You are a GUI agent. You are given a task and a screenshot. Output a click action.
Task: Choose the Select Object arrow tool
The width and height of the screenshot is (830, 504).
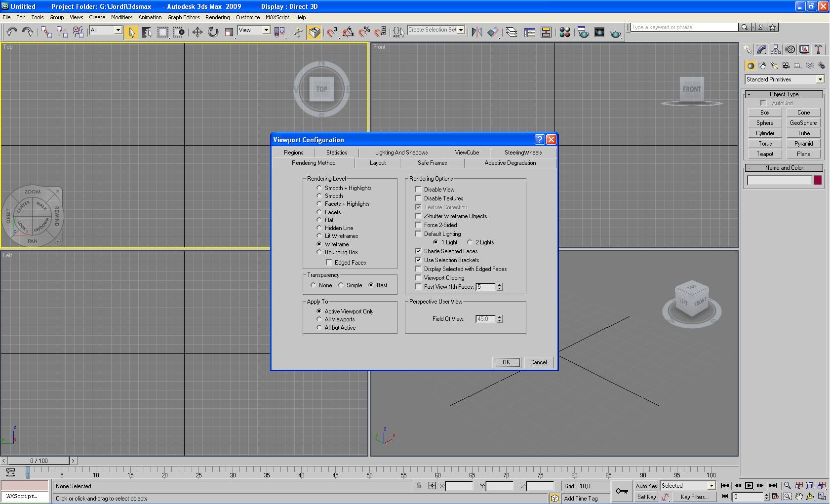[x=131, y=32]
